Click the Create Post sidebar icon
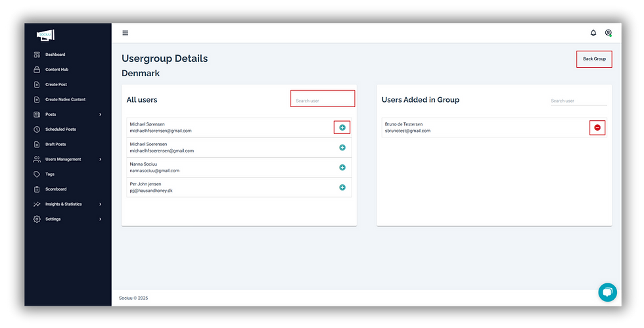The height and width of the screenshot is (328, 644). click(37, 85)
